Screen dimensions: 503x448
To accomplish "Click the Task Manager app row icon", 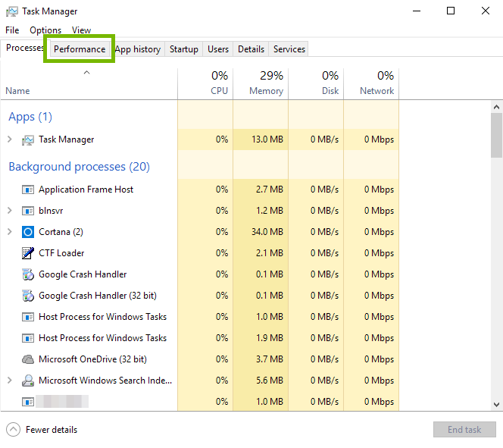I will click(28, 140).
